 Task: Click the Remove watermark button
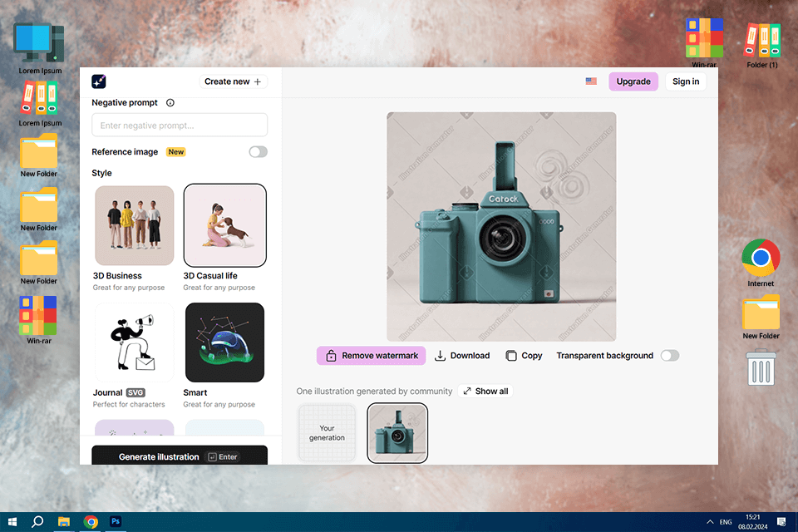pyautogui.click(x=371, y=355)
